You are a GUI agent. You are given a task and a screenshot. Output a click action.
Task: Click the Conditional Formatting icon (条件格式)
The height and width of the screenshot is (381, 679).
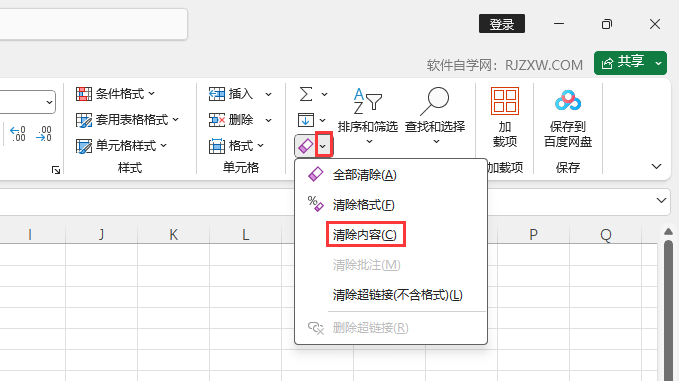84,94
